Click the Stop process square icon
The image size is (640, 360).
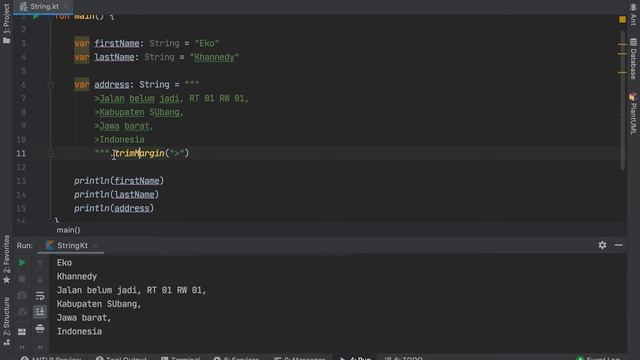tap(22, 279)
